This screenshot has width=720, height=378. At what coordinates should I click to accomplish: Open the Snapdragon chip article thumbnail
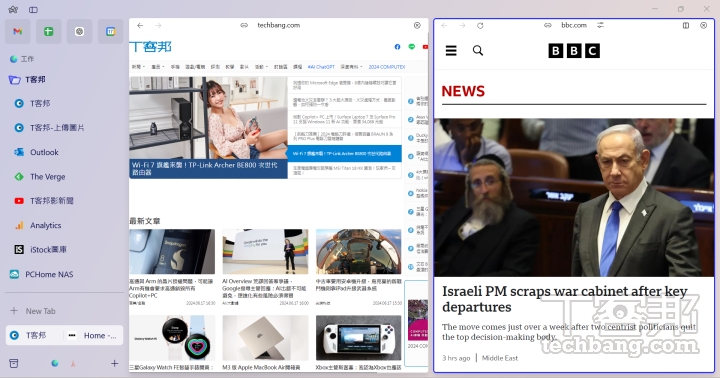(172, 252)
